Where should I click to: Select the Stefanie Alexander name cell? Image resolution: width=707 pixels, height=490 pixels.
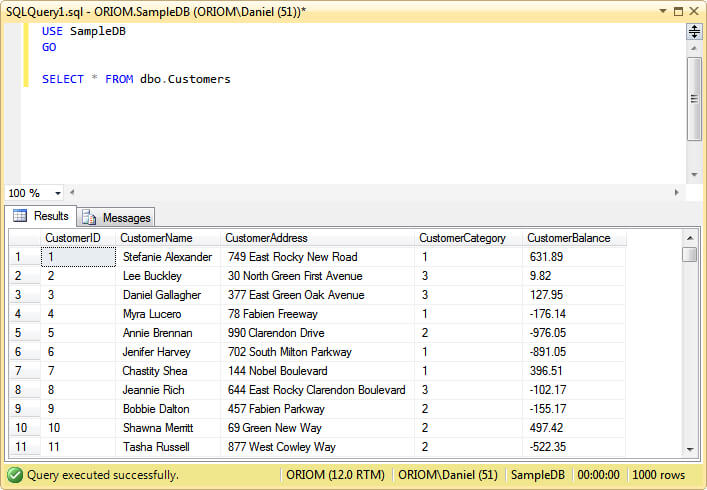tap(167, 257)
